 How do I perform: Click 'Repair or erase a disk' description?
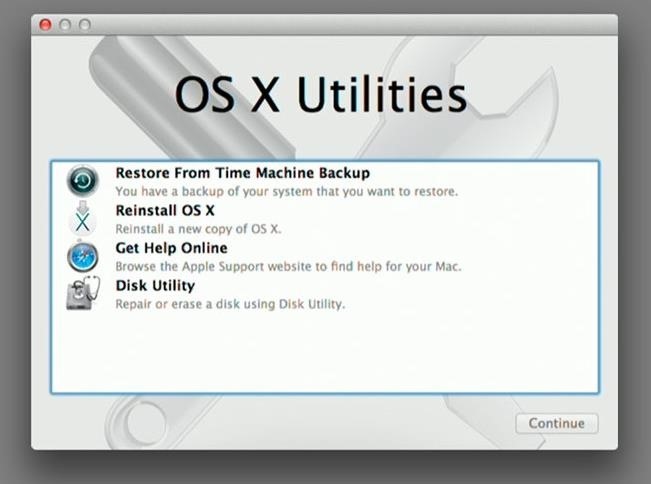click(230, 304)
